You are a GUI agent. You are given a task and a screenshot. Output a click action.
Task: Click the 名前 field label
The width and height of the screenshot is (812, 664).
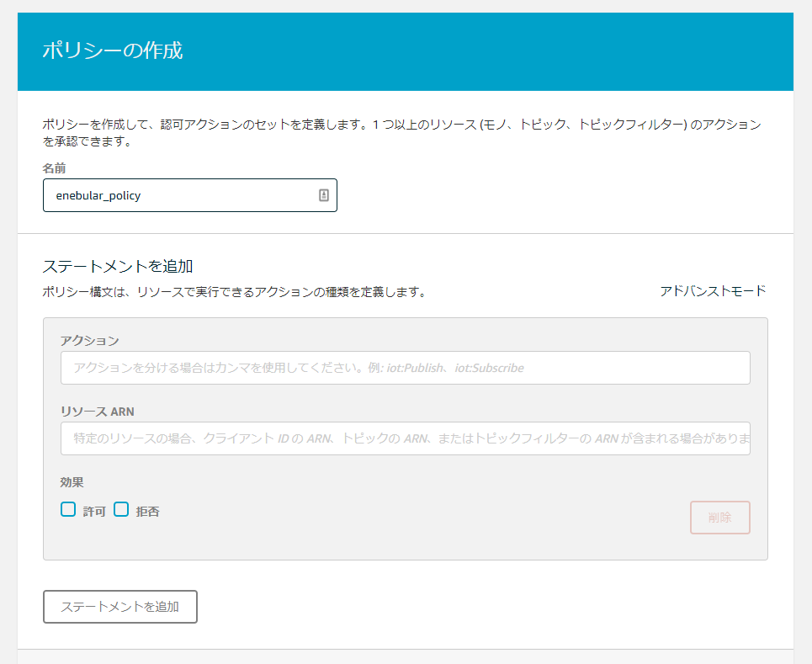(x=55, y=168)
